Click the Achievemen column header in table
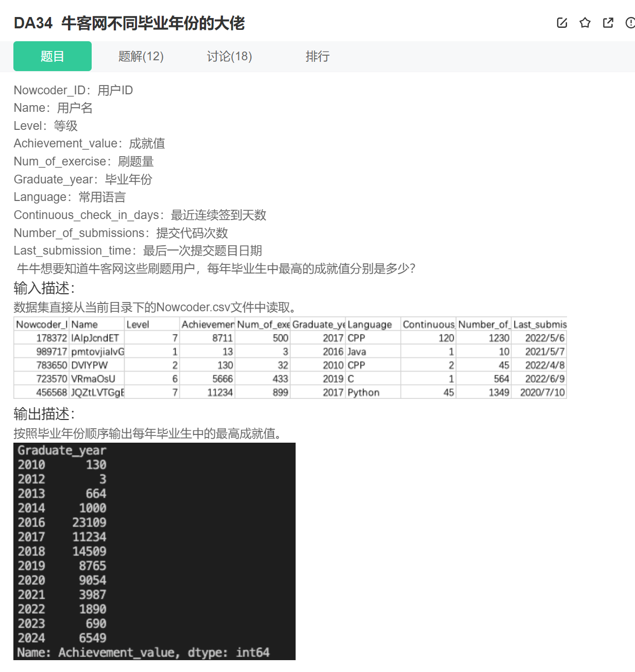The width and height of the screenshot is (635, 672). [208, 324]
